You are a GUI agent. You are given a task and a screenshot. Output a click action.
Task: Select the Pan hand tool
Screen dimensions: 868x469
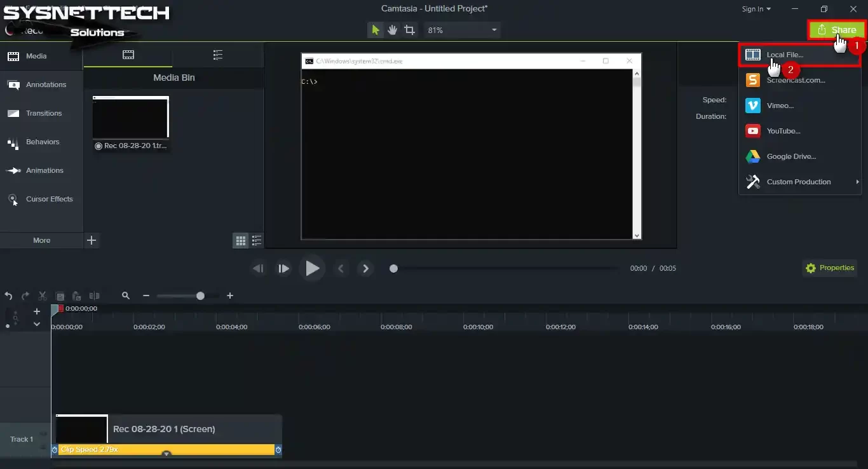tap(393, 30)
